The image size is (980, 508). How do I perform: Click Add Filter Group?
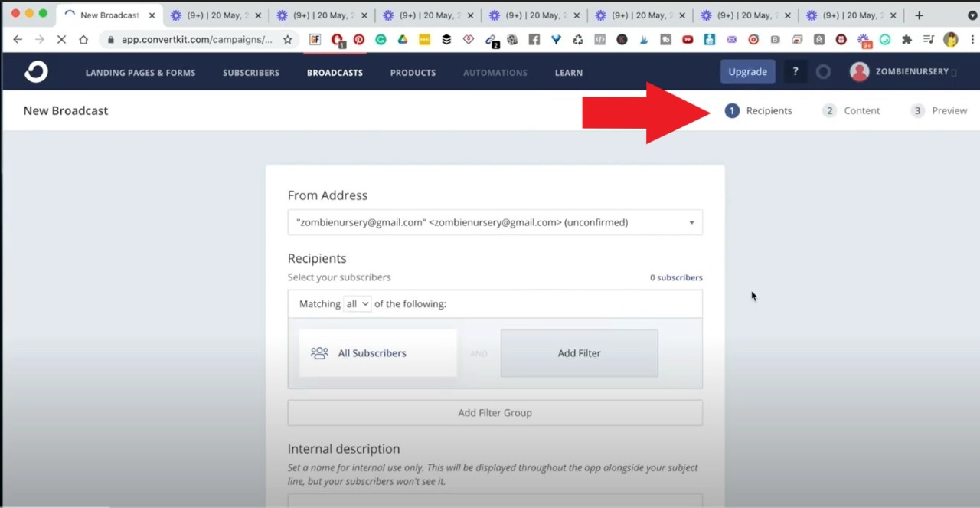[x=495, y=412]
